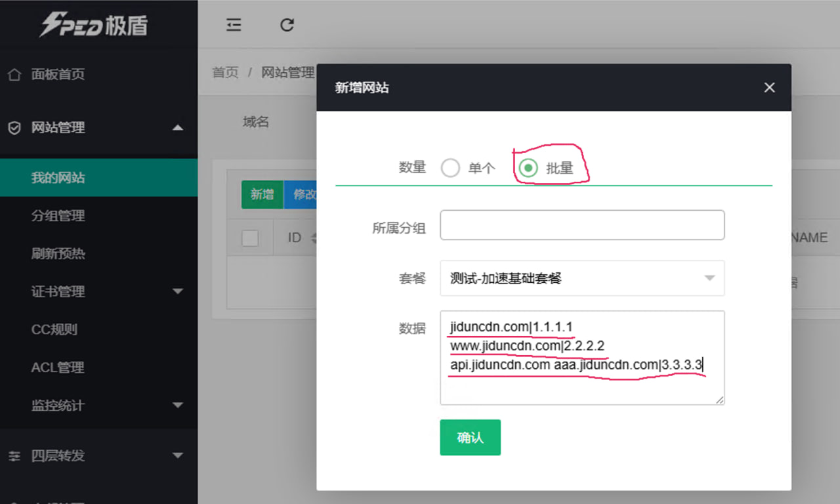Click the refresh icon in the top bar
The width and height of the screenshot is (840, 504).
pyautogui.click(x=287, y=24)
